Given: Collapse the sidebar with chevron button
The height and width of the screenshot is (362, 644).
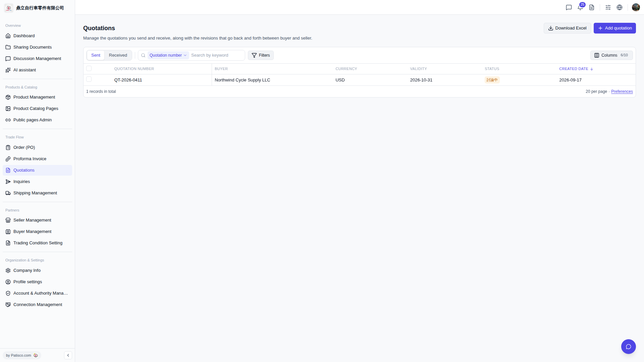Looking at the screenshot, I should point(68,355).
